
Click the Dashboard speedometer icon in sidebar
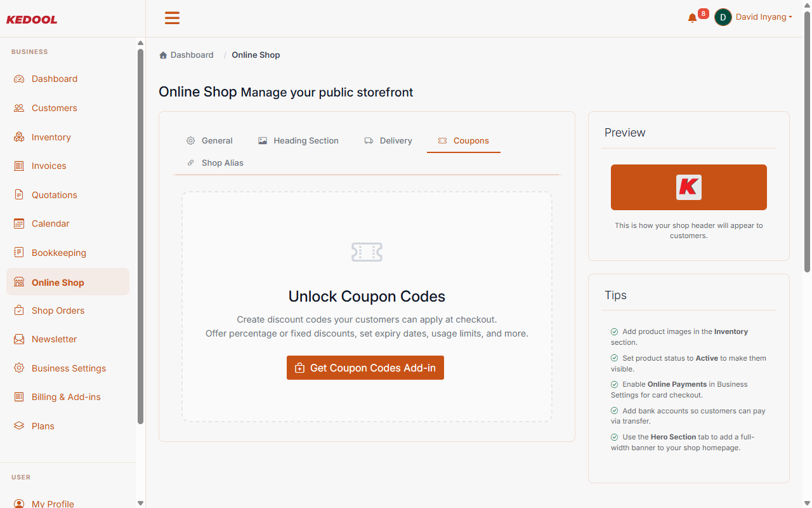point(19,79)
